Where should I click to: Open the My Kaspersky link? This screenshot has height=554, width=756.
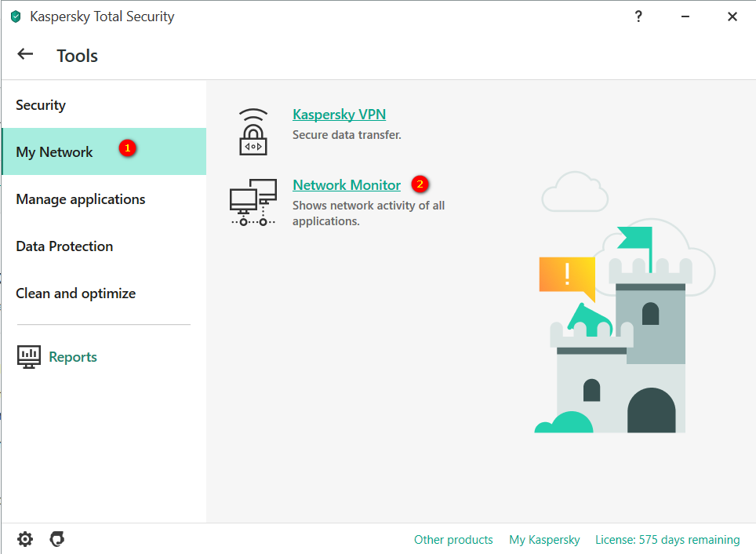[544, 540]
